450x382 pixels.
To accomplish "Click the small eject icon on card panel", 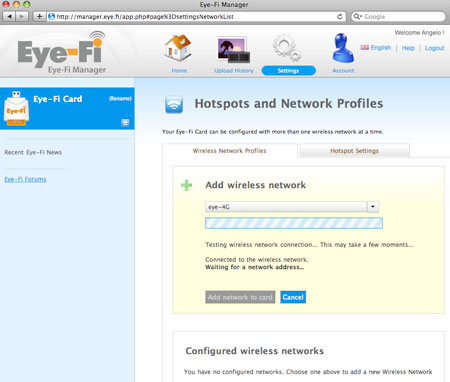I will (125, 123).
